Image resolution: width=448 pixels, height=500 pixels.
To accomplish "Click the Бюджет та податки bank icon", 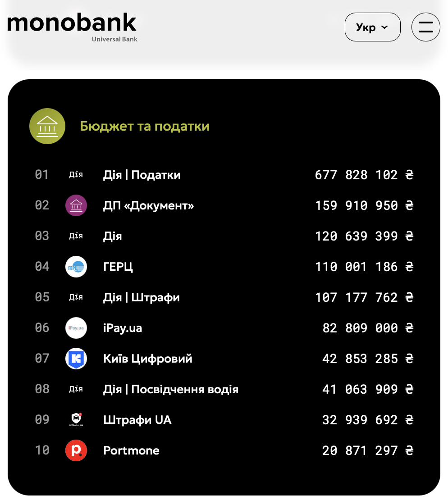I will click(47, 126).
